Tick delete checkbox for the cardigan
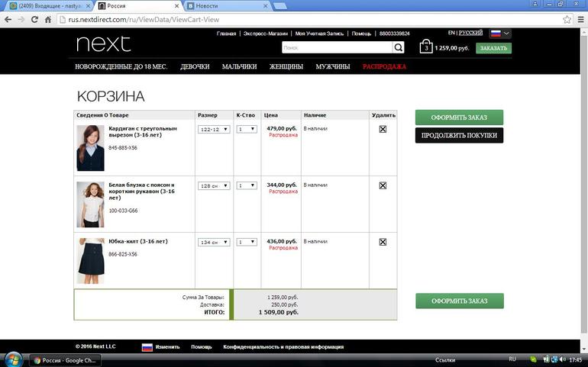588x367 pixels. (x=383, y=129)
